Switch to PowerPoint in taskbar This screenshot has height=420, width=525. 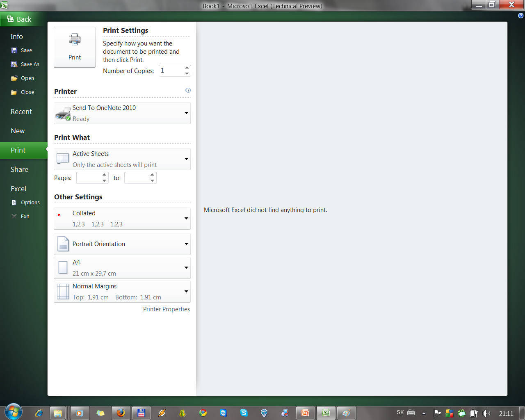305,413
